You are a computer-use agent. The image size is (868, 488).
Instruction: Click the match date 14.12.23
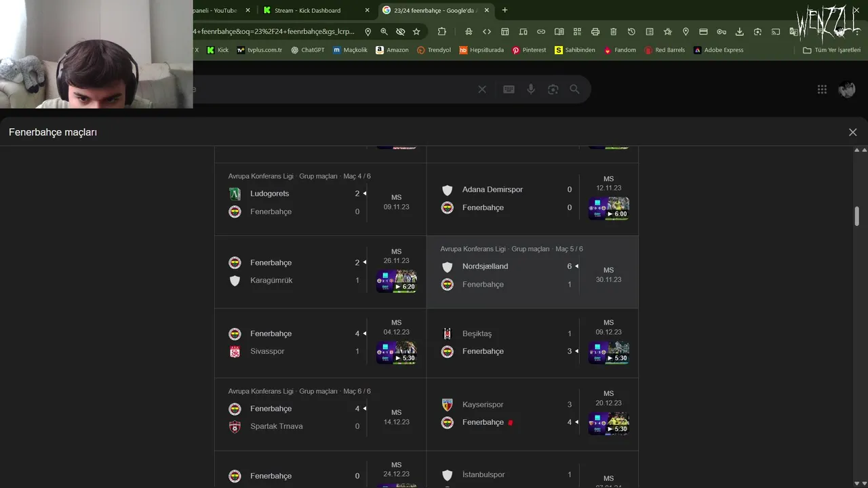397,422
